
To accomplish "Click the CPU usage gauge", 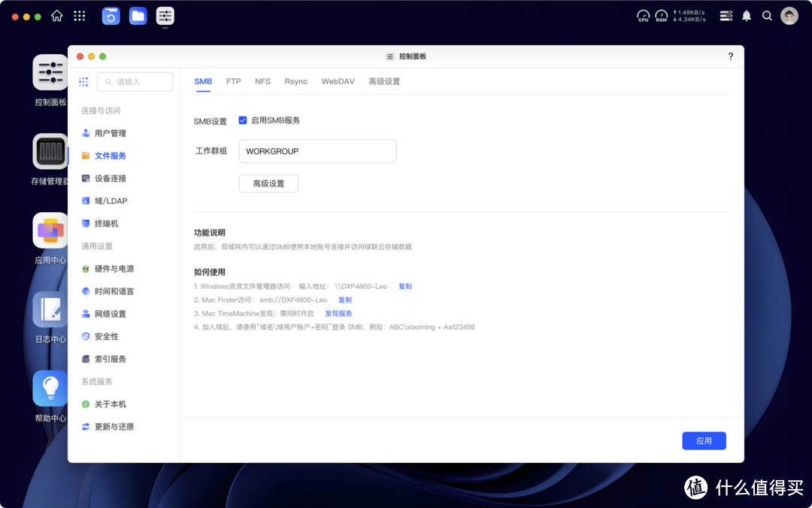I will pyautogui.click(x=643, y=15).
